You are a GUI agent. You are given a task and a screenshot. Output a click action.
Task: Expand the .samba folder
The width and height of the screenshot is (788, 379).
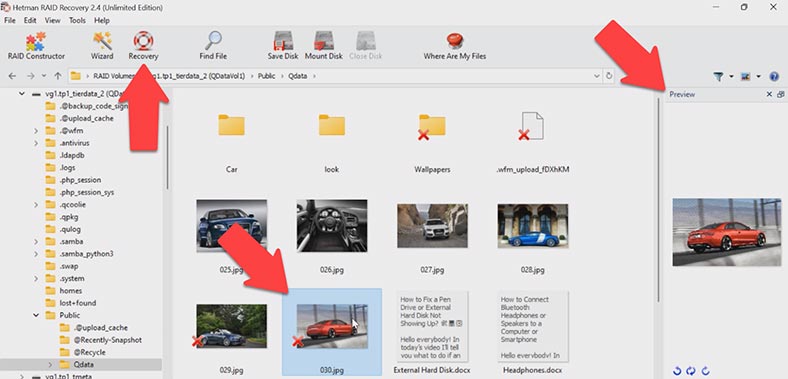tap(36, 242)
